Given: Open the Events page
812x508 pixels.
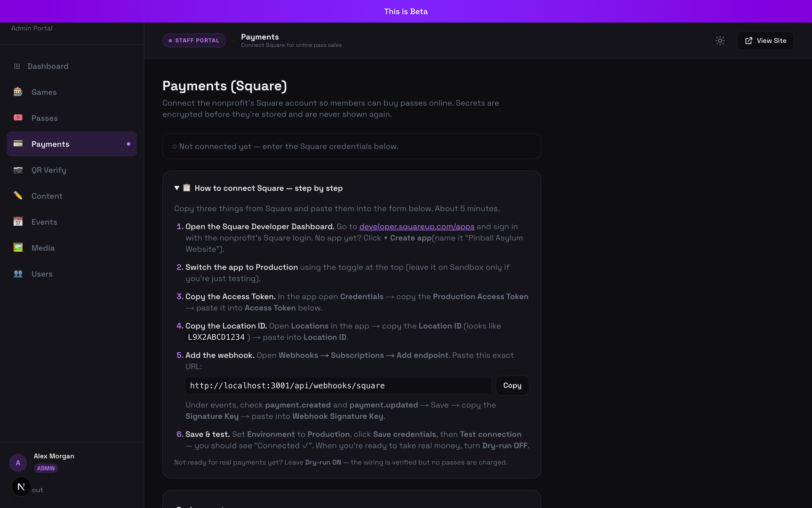Looking at the screenshot, I should pos(72,222).
